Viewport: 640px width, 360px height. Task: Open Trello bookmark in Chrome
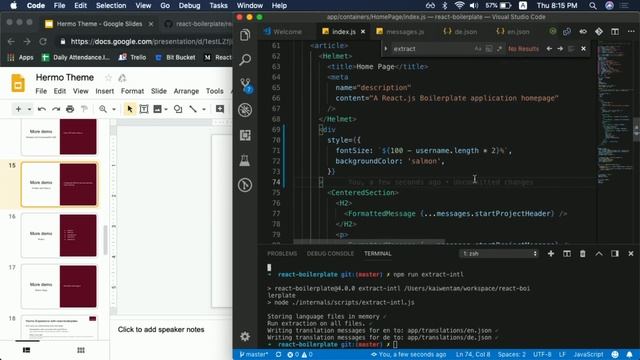[133, 58]
